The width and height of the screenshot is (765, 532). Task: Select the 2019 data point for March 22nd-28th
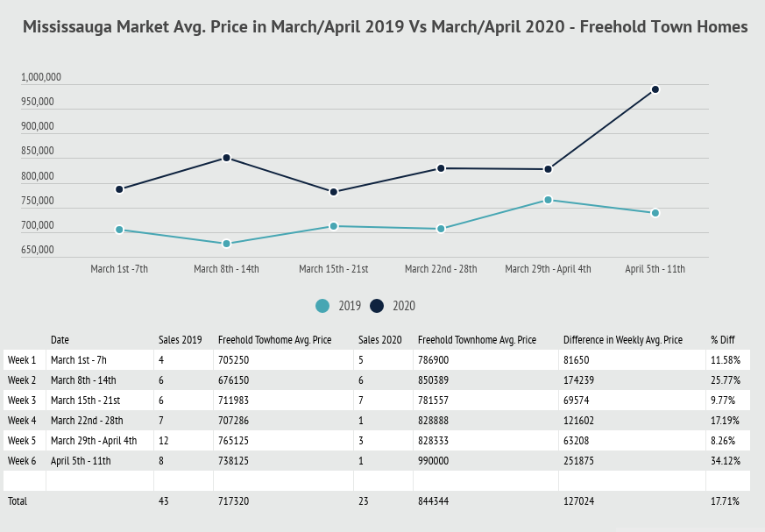(441, 229)
